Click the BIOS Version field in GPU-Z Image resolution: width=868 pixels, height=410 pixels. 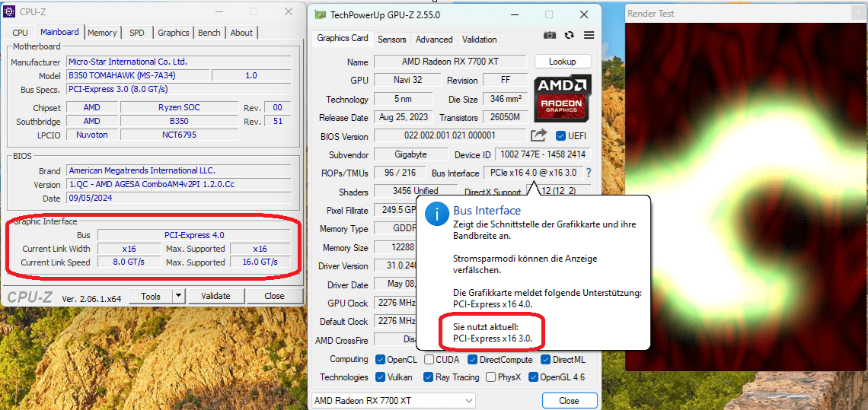point(449,135)
